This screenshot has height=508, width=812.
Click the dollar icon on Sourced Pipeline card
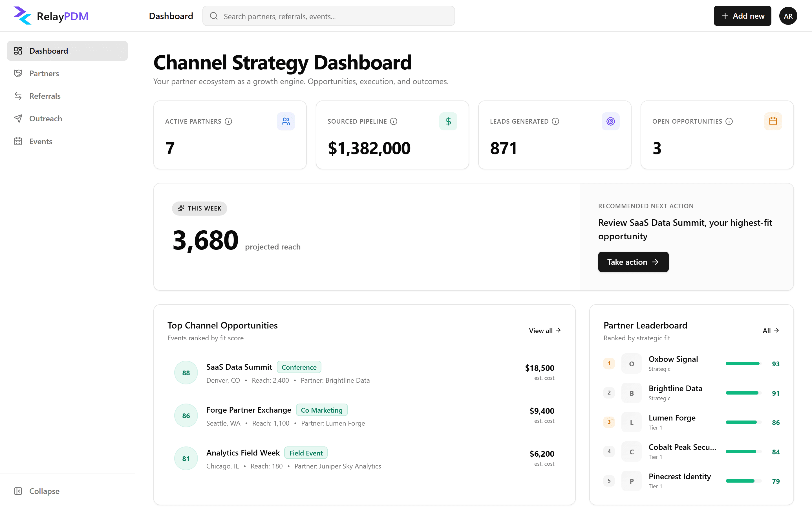pyautogui.click(x=448, y=121)
